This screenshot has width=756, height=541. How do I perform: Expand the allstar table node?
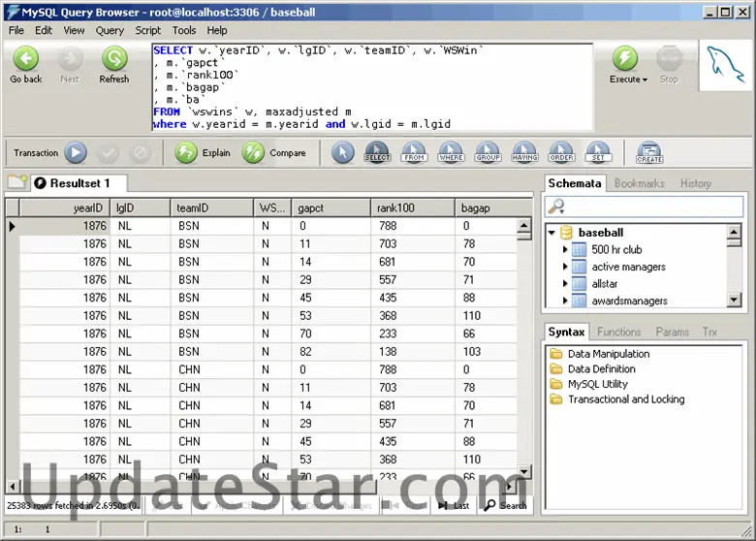(x=565, y=283)
